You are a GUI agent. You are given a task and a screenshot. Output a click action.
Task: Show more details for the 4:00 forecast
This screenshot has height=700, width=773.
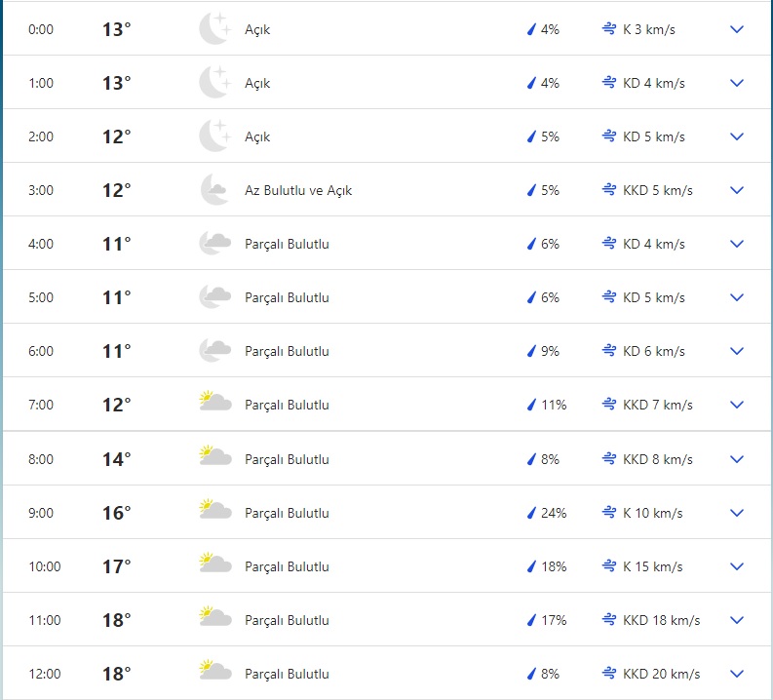pos(737,244)
